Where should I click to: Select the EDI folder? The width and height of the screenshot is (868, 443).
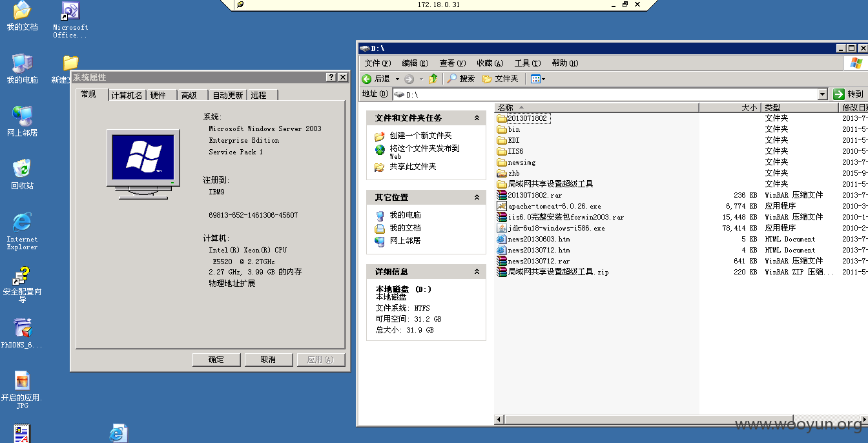tap(508, 140)
